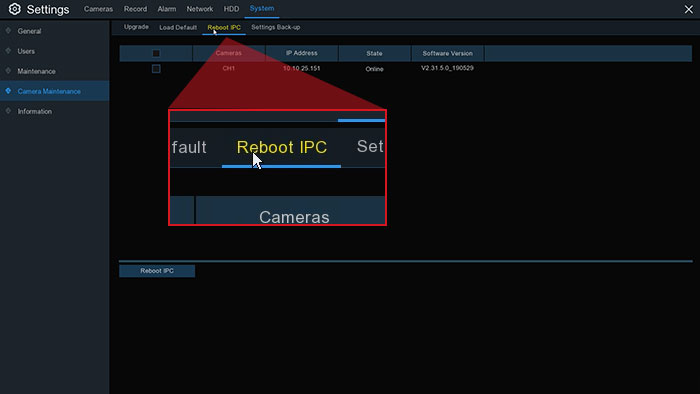This screenshot has width=700, height=394.
Task: Click the Settings title text
Action: (48, 9)
